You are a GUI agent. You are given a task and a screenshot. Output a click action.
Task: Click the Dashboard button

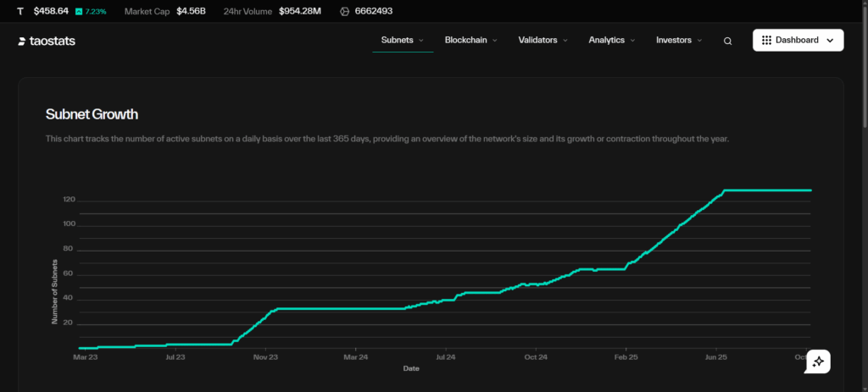pos(798,40)
